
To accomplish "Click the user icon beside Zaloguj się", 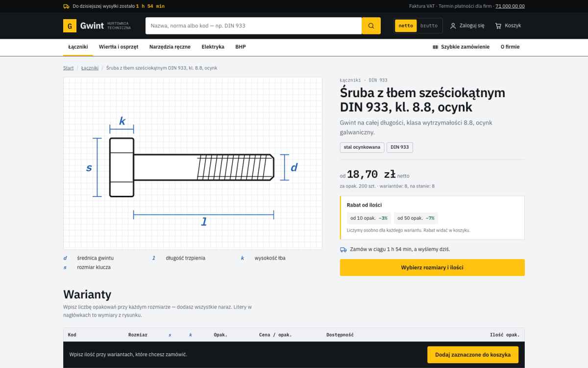I will point(453,26).
